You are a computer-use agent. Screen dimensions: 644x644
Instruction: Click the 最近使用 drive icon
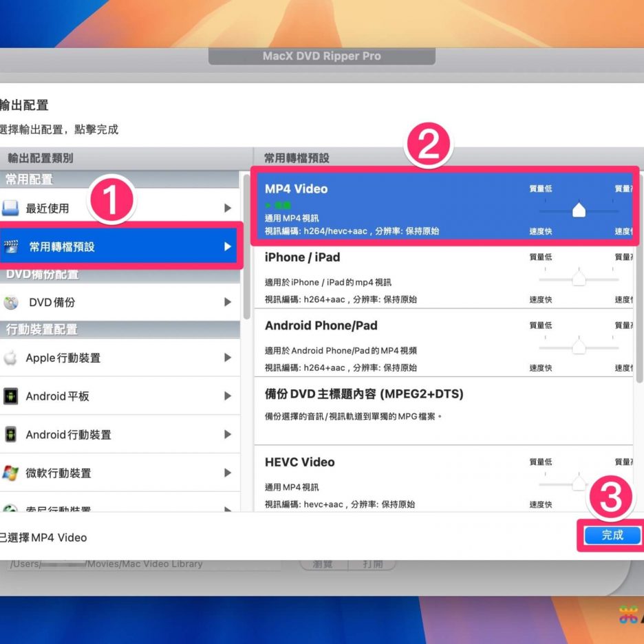(x=11, y=208)
